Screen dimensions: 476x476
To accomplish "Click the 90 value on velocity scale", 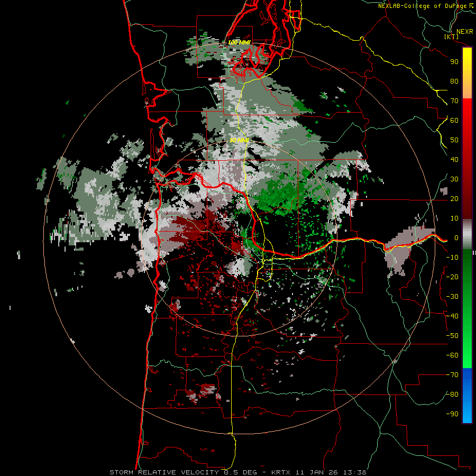I will coord(454,62).
